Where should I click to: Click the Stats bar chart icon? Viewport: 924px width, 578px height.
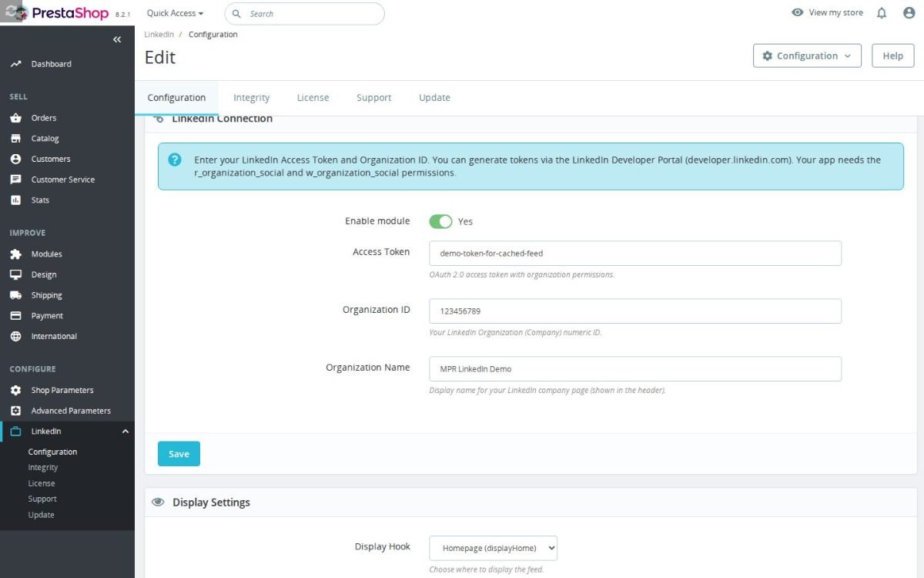coord(15,200)
